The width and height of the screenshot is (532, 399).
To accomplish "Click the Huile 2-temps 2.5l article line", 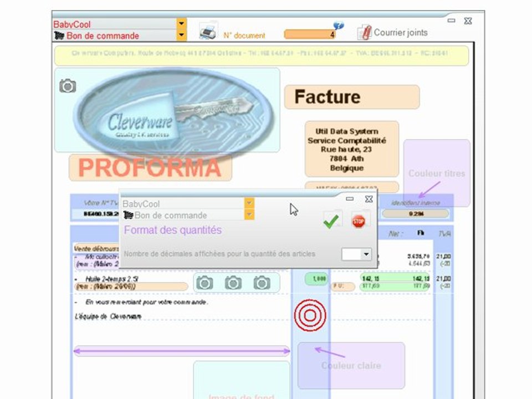I will pyautogui.click(x=111, y=279).
